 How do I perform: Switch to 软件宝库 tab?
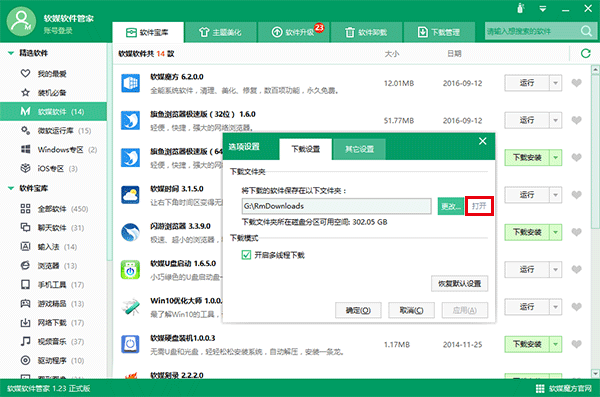148,32
